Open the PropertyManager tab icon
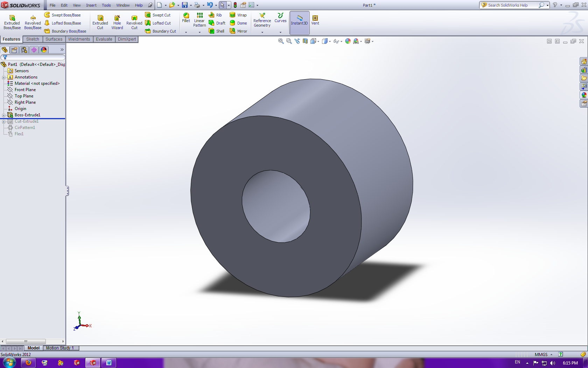The height and width of the screenshot is (368, 588). pos(14,50)
